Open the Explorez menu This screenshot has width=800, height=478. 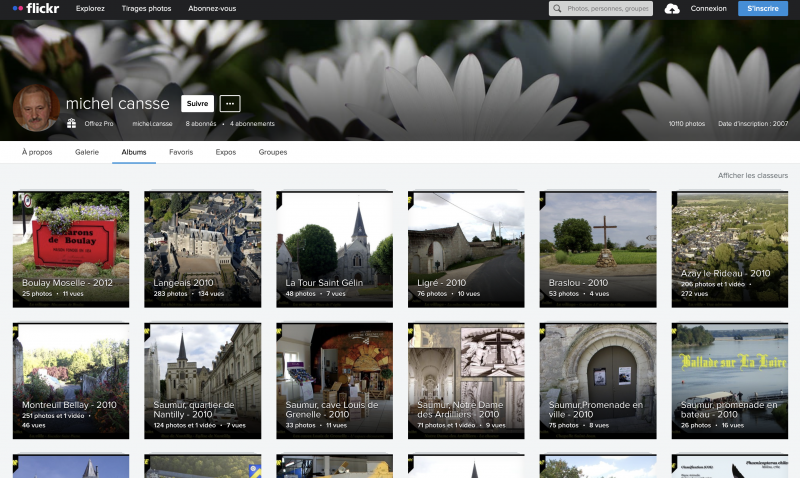90,8
